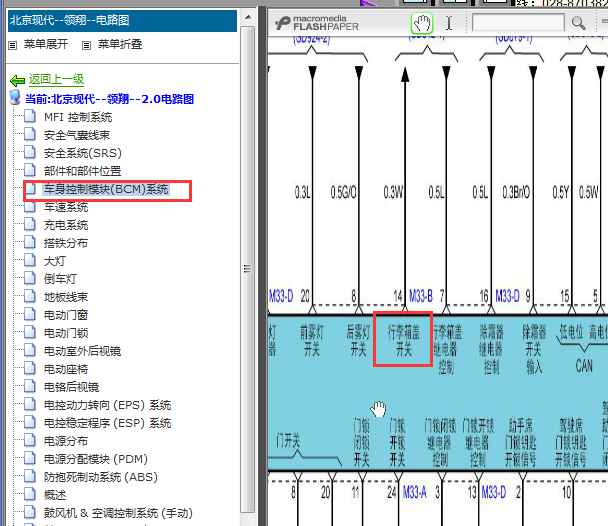Screen dimensions: 608x526
Task: Click the document icon beside 概述
Action: [30, 494]
